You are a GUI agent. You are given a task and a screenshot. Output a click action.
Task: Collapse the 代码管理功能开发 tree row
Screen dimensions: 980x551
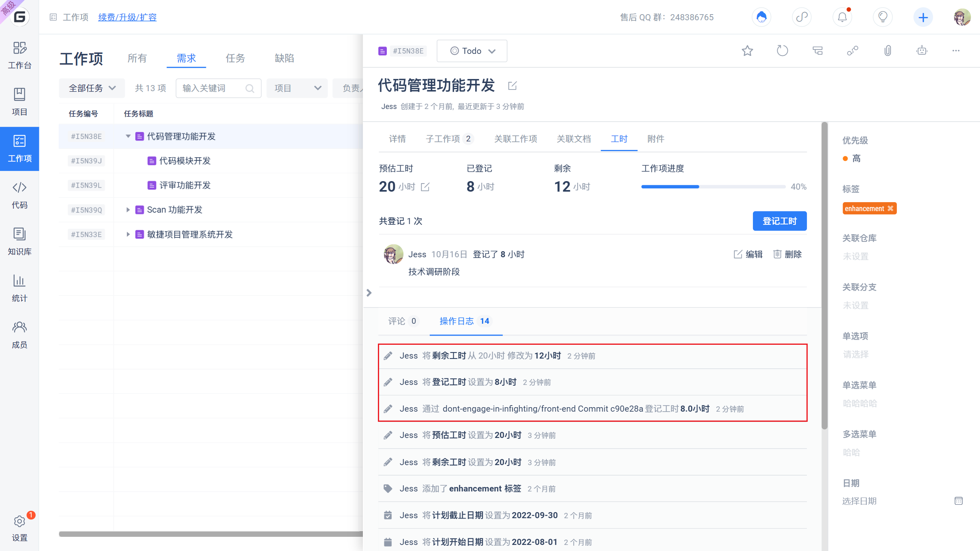click(128, 136)
